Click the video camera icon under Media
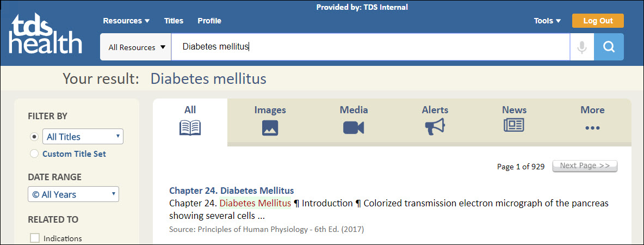Viewport: 644px width, 245px height. pos(354,128)
